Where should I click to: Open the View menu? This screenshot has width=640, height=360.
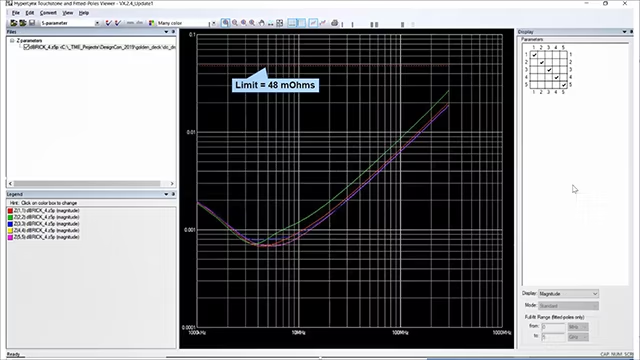coord(67,13)
